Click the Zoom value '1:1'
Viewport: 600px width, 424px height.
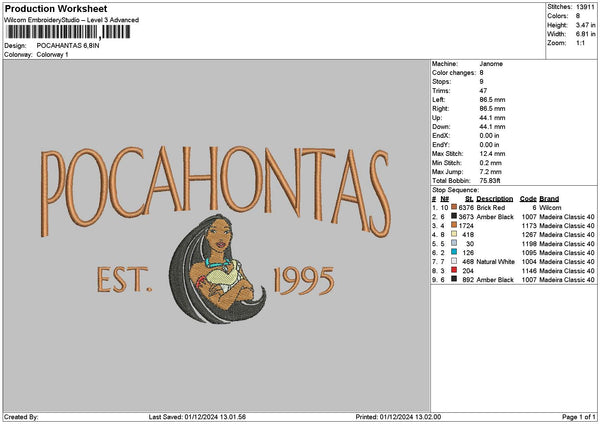580,43
